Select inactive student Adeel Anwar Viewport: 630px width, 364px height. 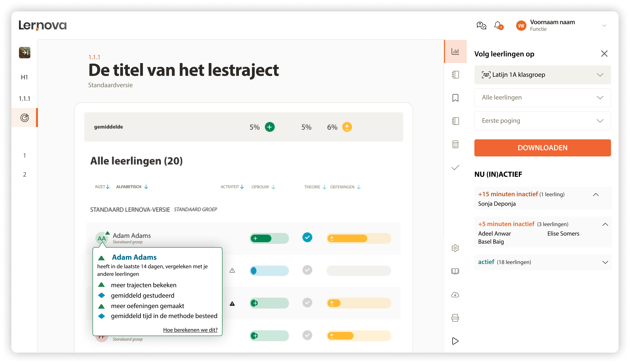494,234
